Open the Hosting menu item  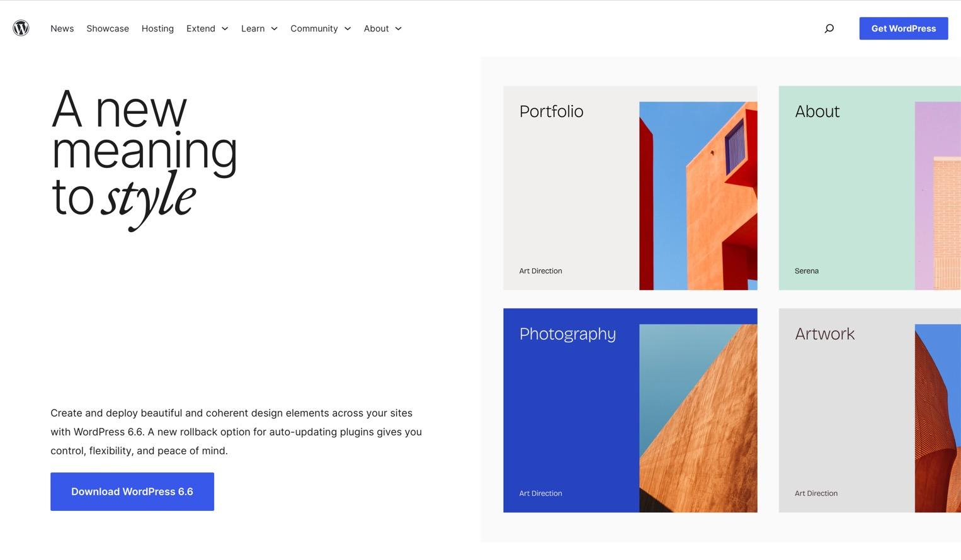coord(157,28)
